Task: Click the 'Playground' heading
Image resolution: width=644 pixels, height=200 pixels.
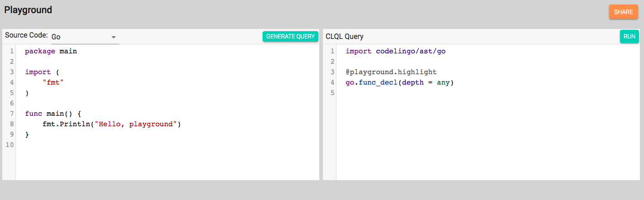Action: tap(28, 10)
